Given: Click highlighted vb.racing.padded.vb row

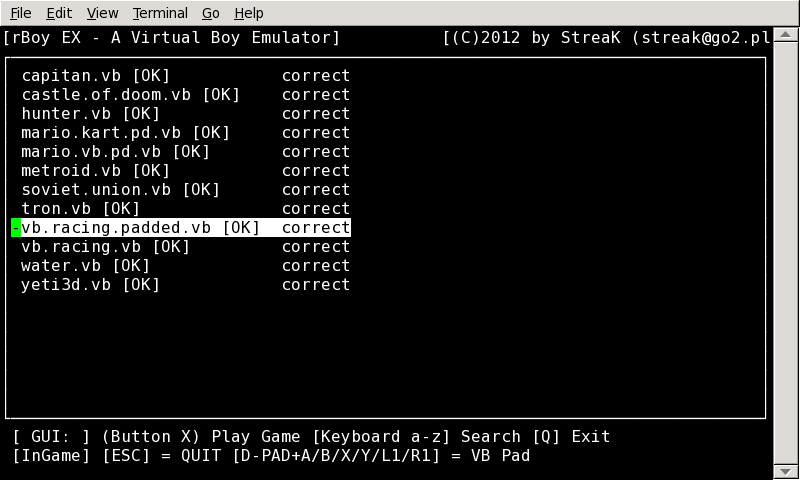Looking at the screenshot, I should coord(181,228).
